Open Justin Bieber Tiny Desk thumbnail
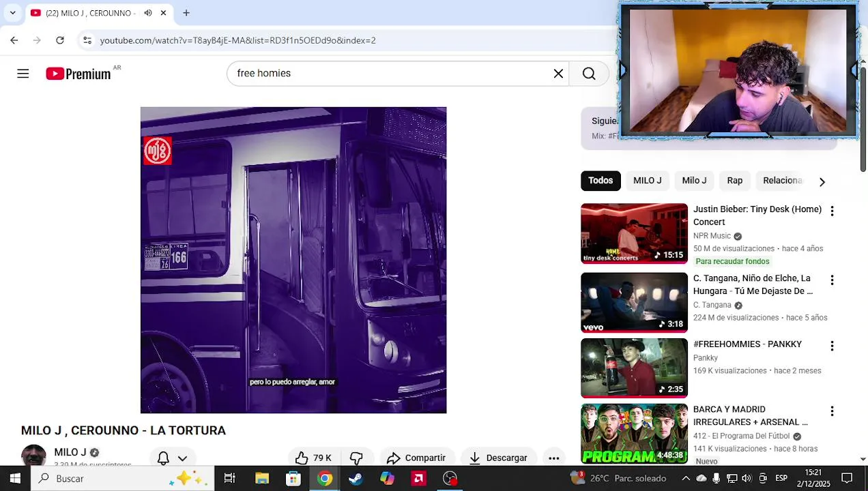Image resolution: width=868 pixels, height=491 pixels. coord(634,233)
